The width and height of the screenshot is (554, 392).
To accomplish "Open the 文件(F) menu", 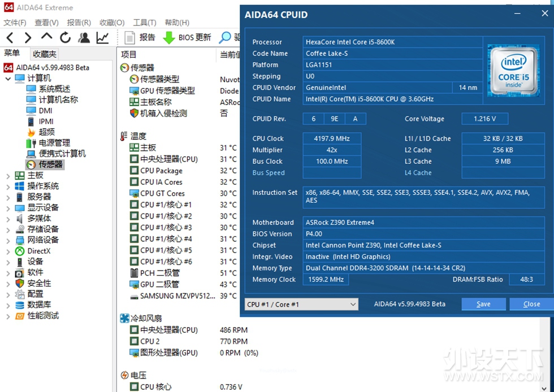I will [15, 23].
